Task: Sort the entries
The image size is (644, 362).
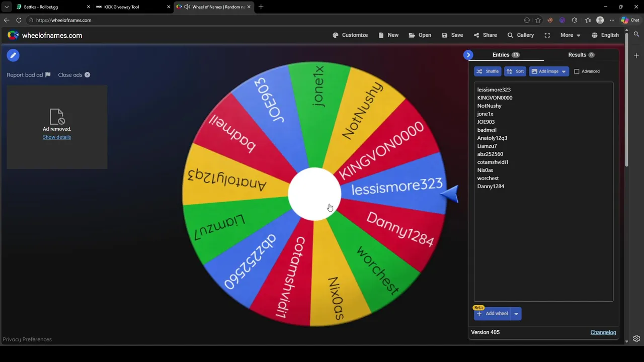Action: pos(515,71)
